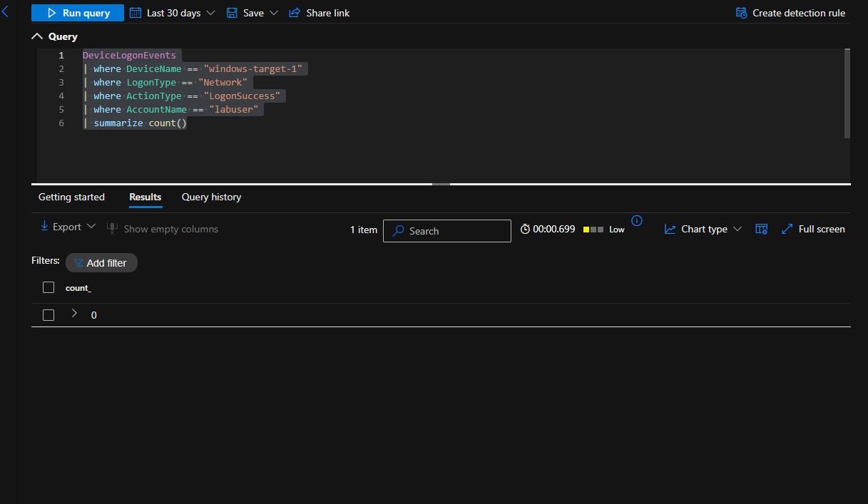Select the Results tab
This screenshot has height=504, width=868.
[x=145, y=197]
